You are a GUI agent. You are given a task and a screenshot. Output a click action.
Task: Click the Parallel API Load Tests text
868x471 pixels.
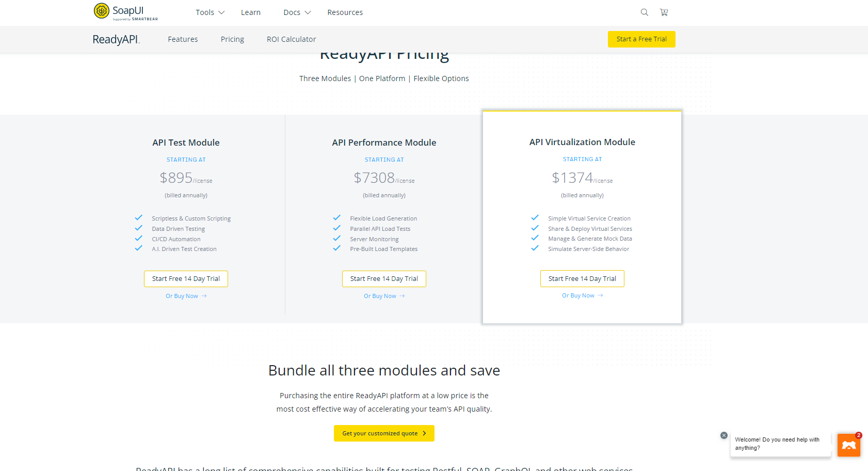(380, 229)
